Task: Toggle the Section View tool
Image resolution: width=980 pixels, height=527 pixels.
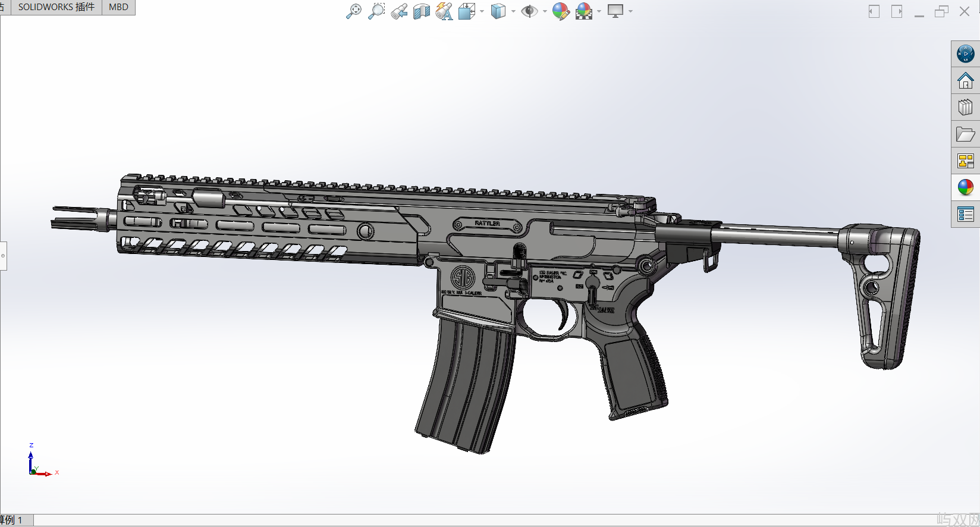Action: click(x=422, y=11)
